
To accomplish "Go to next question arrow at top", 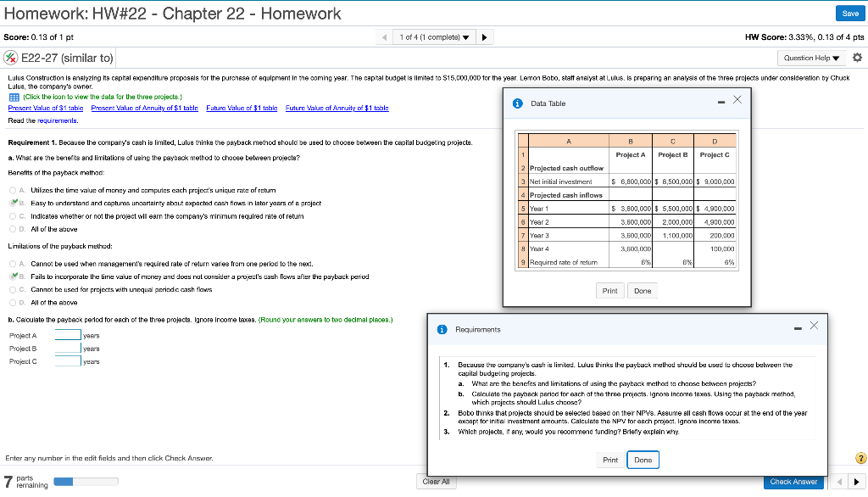I will (484, 37).
